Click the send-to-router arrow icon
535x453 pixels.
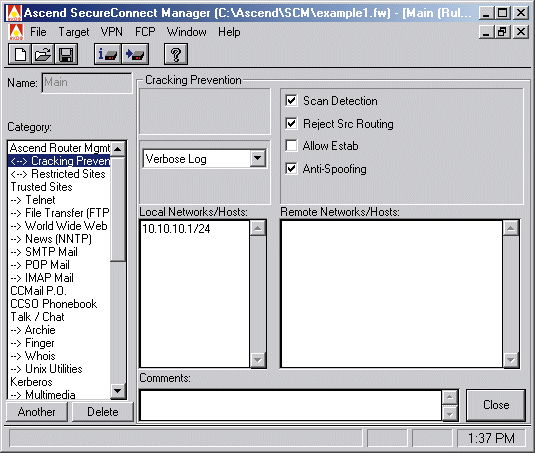[135, 54]
